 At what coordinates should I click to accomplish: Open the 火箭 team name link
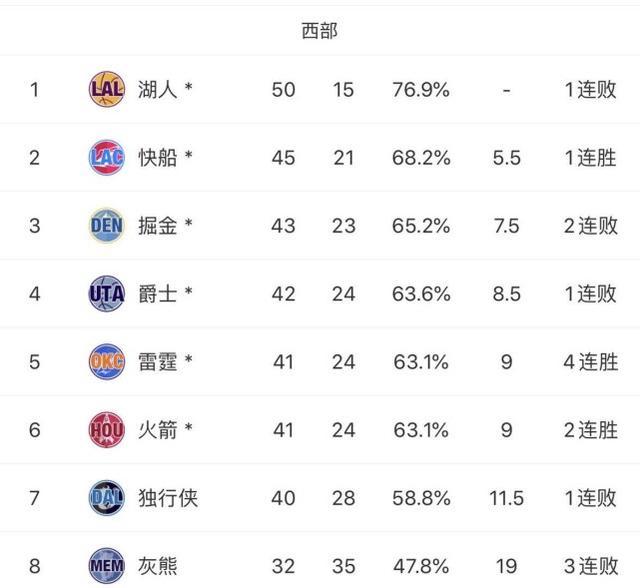tap(157, 430)
